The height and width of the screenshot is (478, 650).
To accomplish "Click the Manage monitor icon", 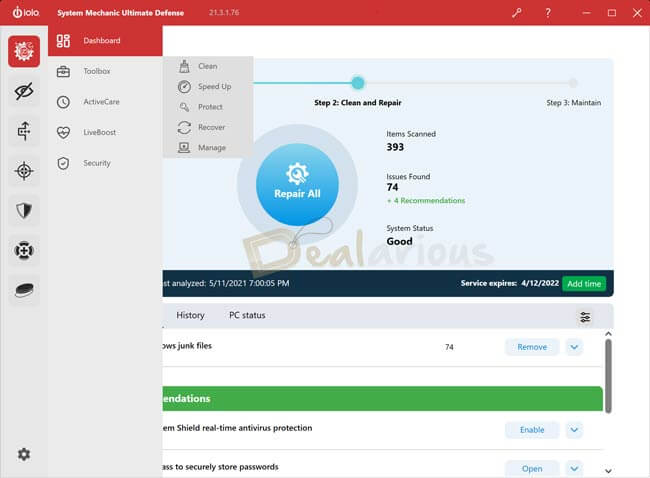I will (184, 148).
